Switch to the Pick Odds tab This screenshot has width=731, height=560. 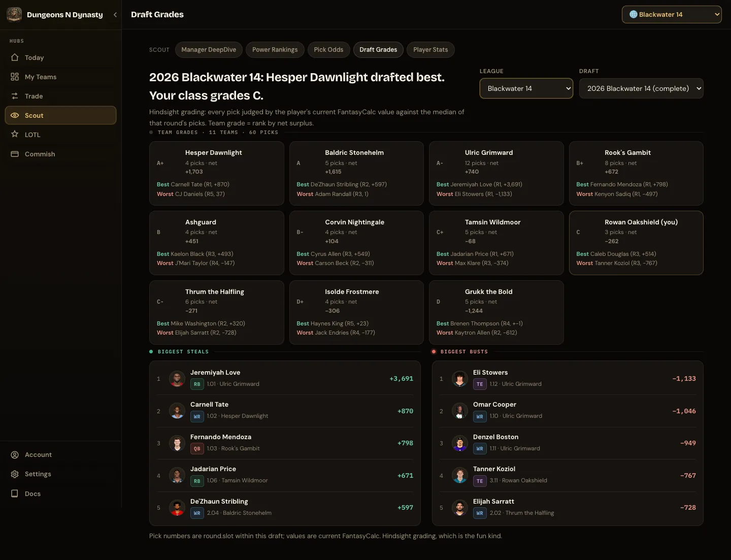tap(328, 50)
